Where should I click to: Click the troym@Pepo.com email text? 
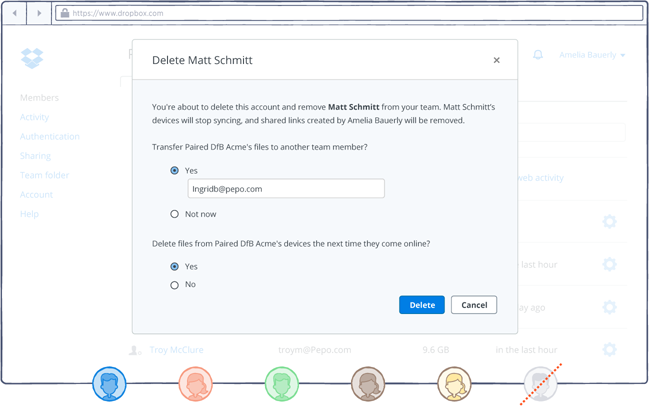315,350
